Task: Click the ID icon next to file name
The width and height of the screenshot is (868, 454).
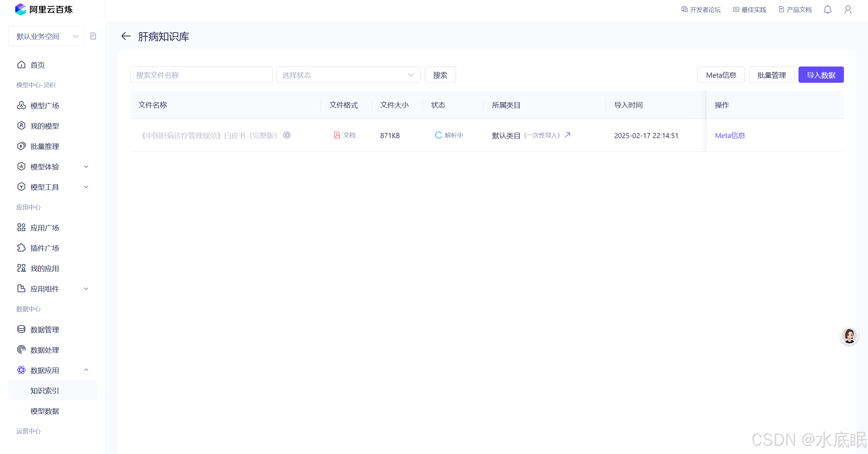Action: tap(287, 135)
